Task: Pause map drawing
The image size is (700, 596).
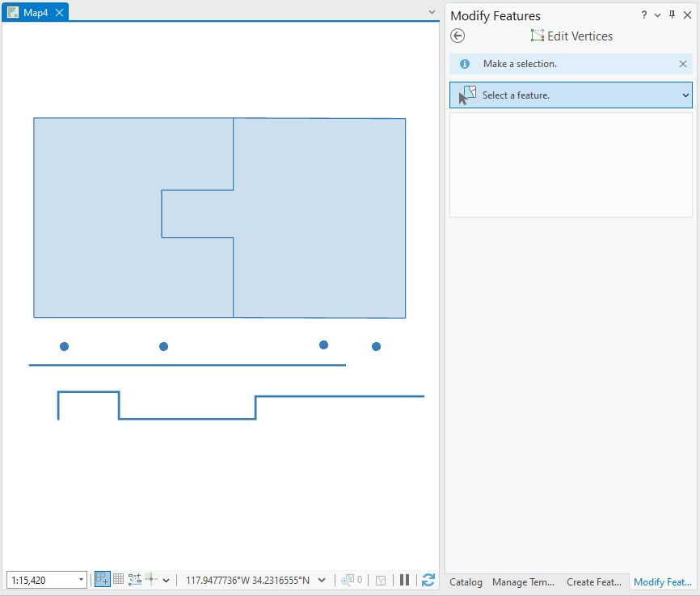Action: (404, 580)
